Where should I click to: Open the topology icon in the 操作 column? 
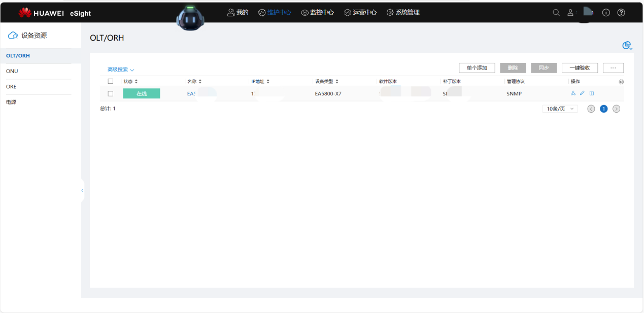(573, 93)
